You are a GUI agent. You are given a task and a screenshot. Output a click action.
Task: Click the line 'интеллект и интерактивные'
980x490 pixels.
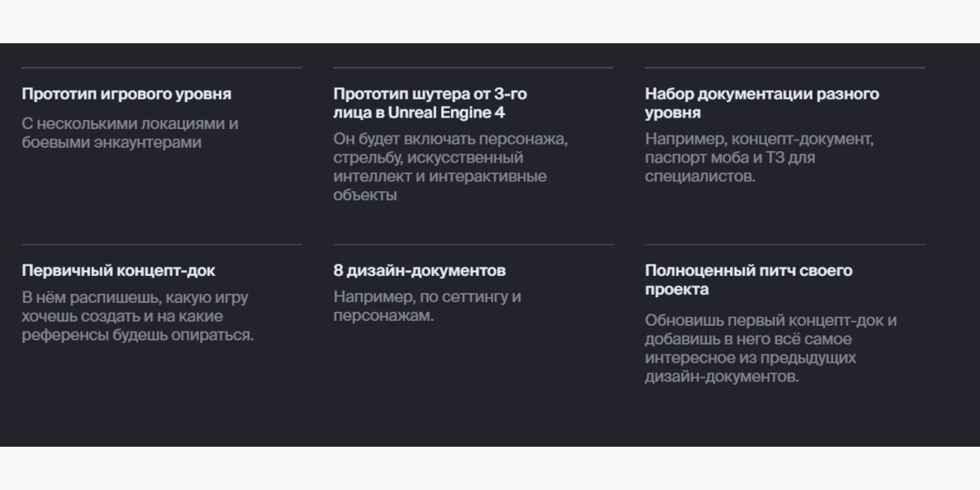pyautogui.click(x=440, y=176)
